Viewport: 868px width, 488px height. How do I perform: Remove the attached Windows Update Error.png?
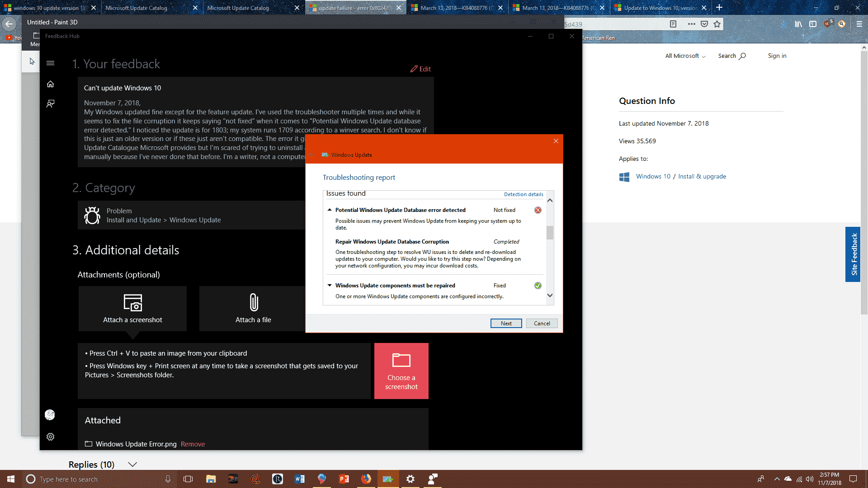tap(193, 444)
